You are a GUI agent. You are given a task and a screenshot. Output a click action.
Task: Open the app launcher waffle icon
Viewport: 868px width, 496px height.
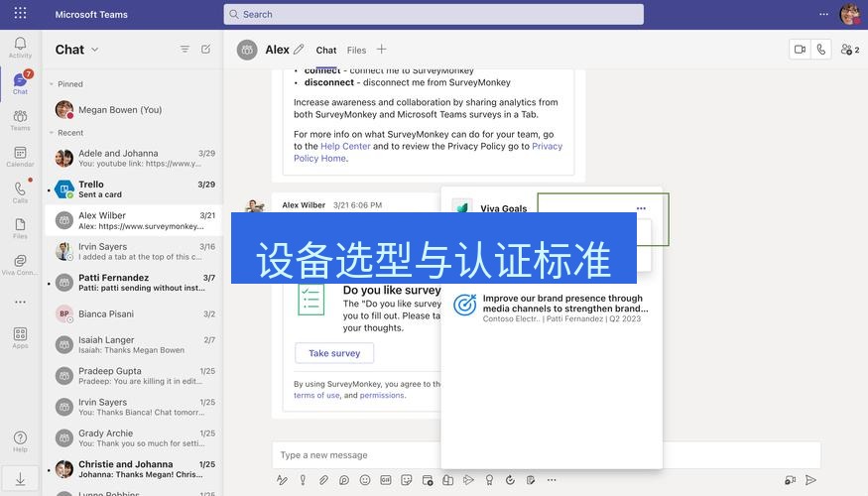[x=20, y=13]
